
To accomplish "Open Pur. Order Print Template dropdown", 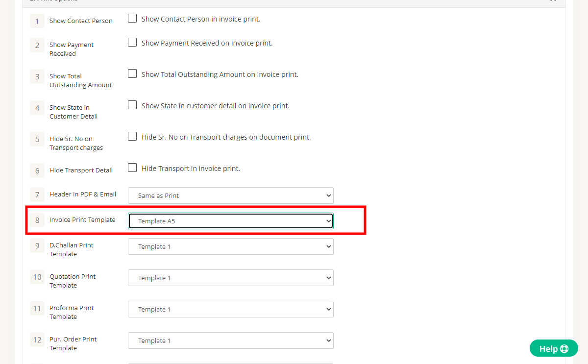I will click(231, 340).
